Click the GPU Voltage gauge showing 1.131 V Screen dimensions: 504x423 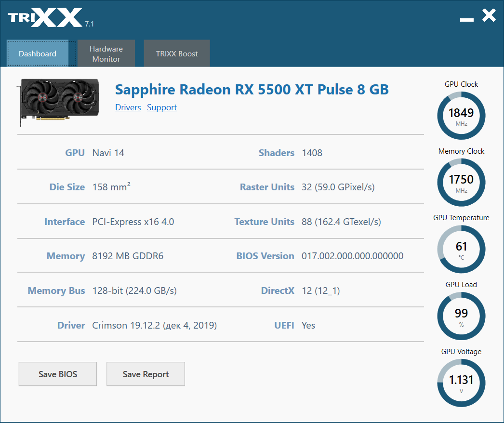point(461,383)
